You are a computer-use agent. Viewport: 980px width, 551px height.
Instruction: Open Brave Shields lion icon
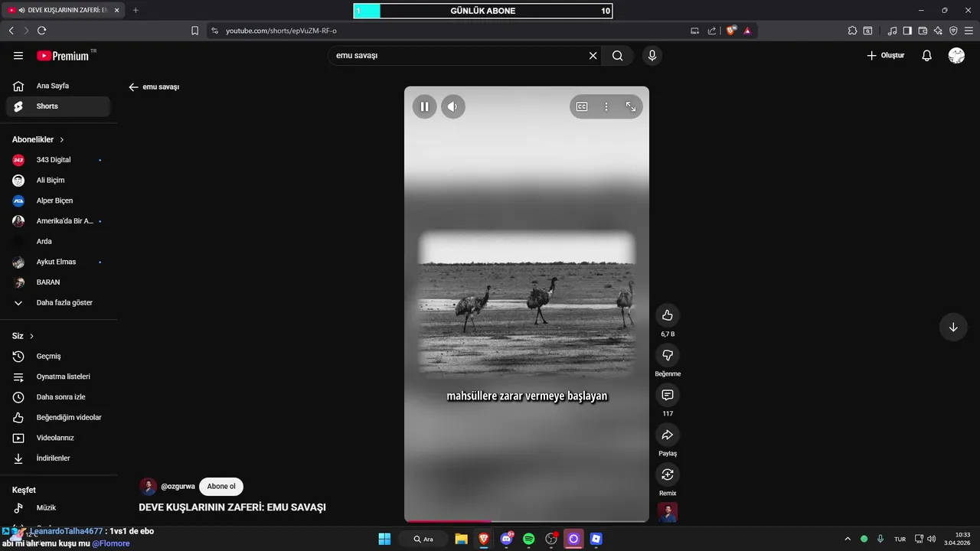[731, 31]
